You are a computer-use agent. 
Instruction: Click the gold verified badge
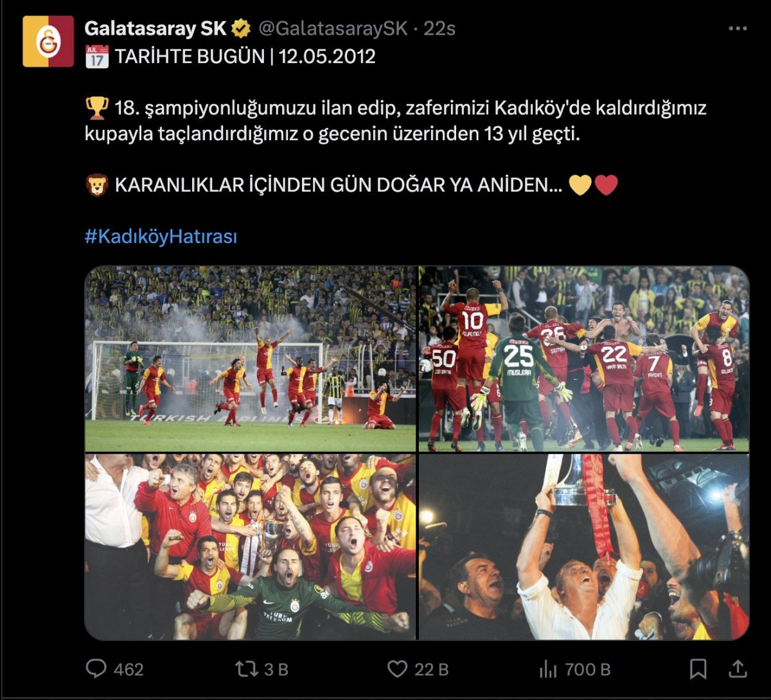tap(242, 29)
